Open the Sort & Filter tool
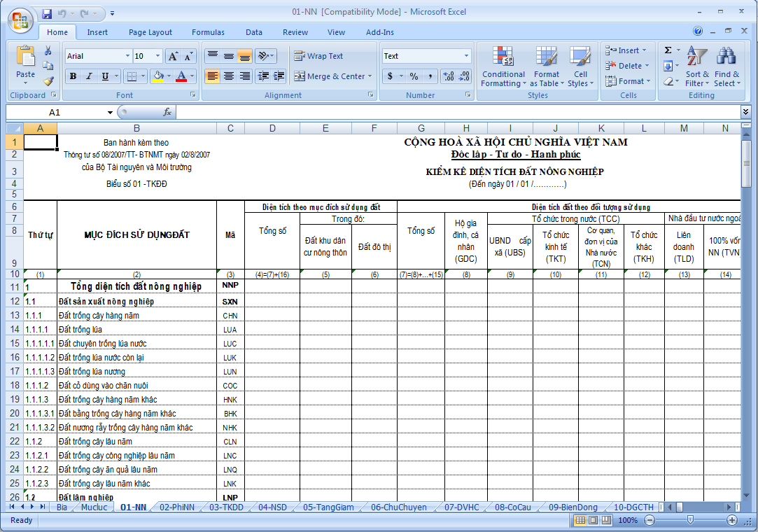The height and width of the screenshot is (532, 758). (697, 67)
